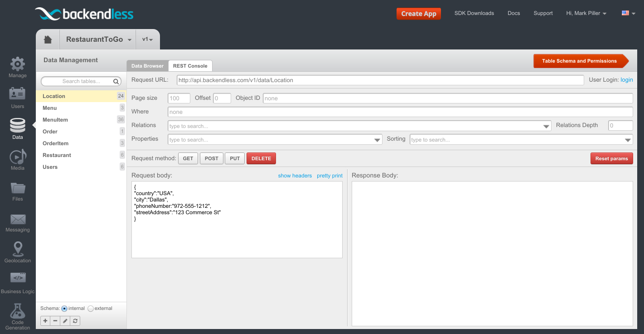Select the Menu table
The width and height of the screenshot is (644, 334).
coord(81,108)
